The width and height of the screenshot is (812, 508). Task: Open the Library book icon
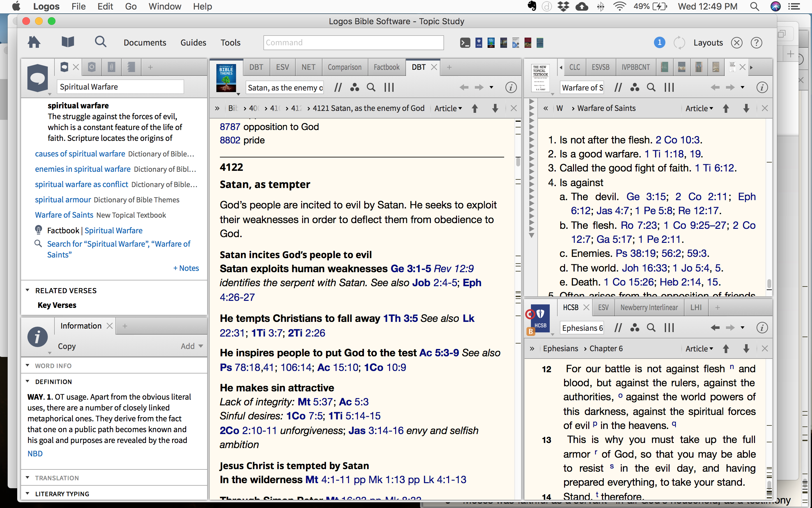pos(68,42)
